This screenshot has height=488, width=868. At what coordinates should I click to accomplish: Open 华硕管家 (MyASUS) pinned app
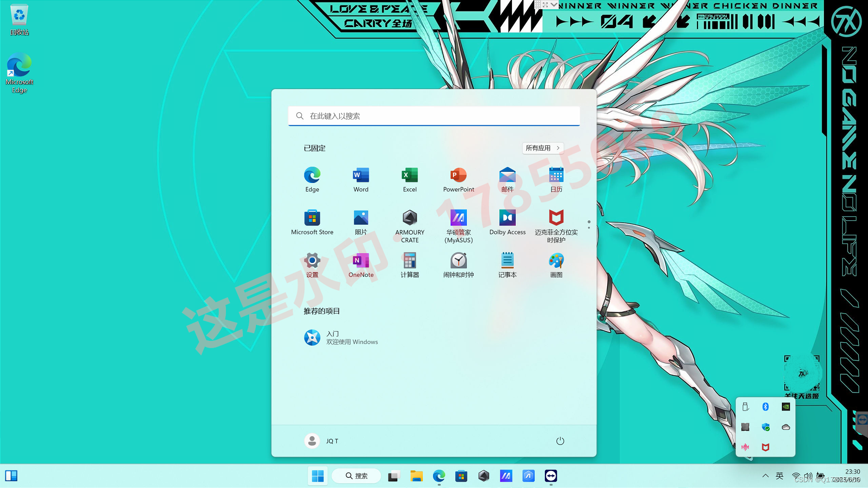pos(459,226)
